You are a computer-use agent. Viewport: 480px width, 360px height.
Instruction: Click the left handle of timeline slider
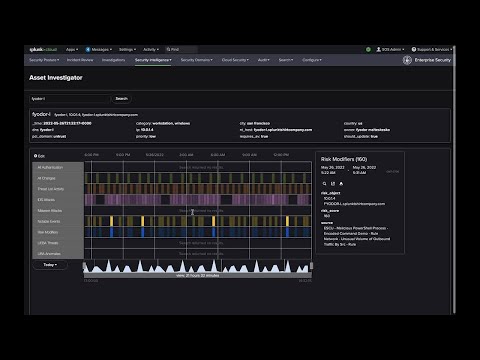click(x=84, y=266)
